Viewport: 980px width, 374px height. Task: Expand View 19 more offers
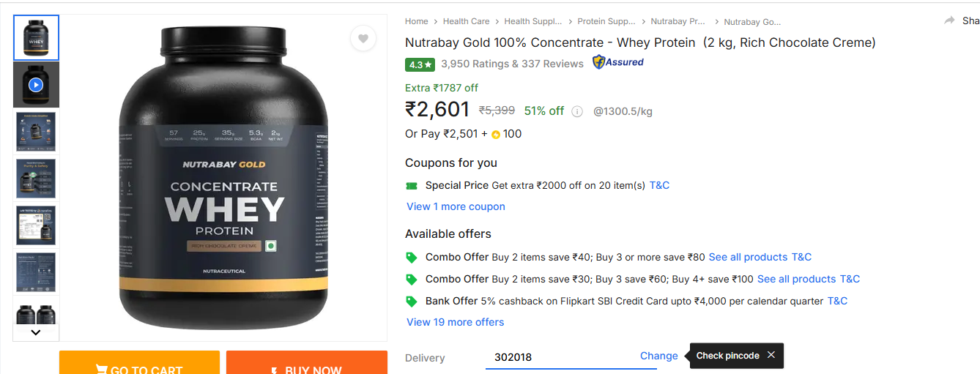pyautogui.click(x=456, y=322)
